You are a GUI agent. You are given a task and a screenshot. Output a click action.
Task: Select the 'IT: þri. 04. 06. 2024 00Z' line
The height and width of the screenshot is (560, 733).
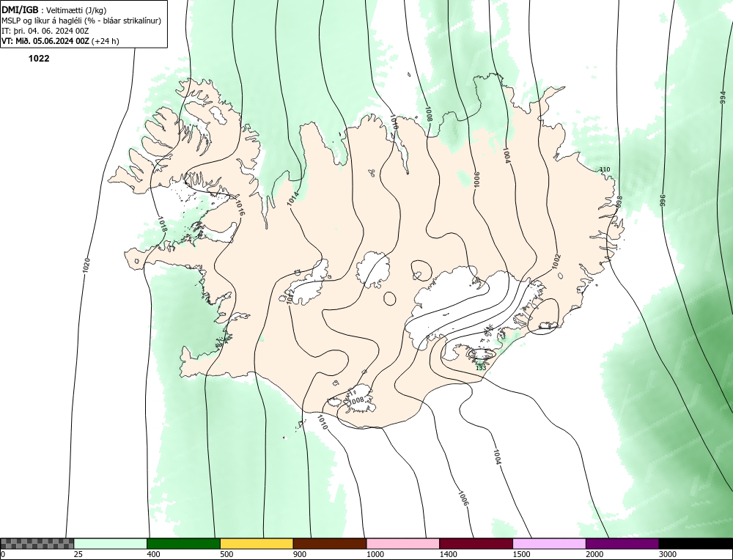[x=45, y=31]
